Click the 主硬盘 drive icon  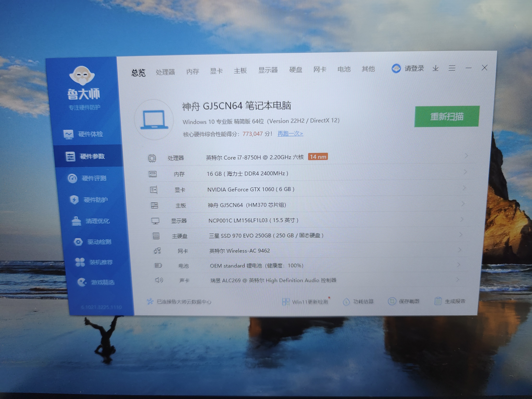coord(156,236)
